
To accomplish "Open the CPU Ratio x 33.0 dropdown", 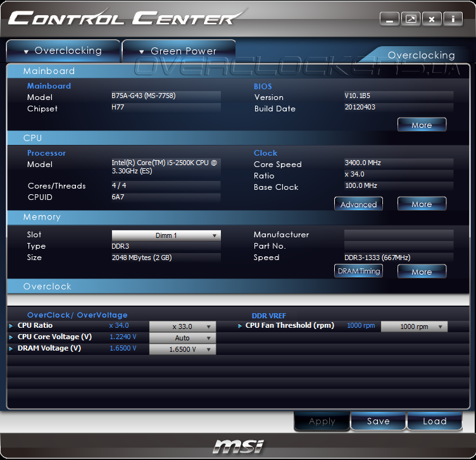I will (x=182, y=326).
